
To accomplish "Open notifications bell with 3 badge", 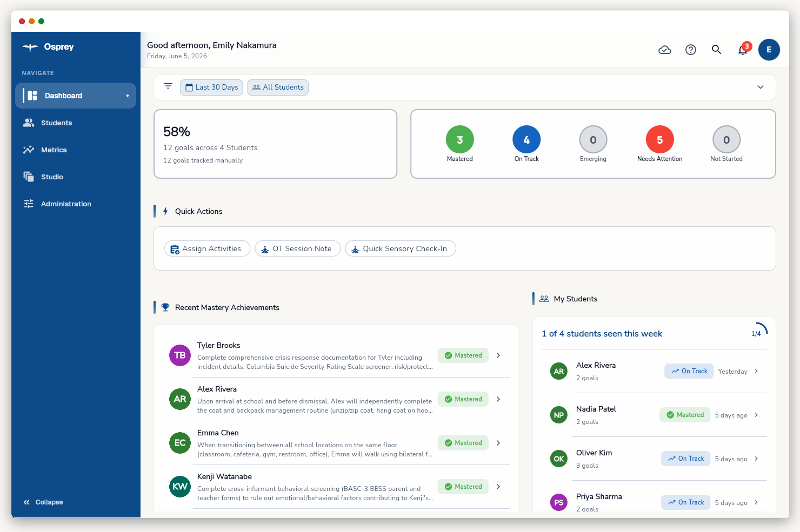I will [744, 49].
